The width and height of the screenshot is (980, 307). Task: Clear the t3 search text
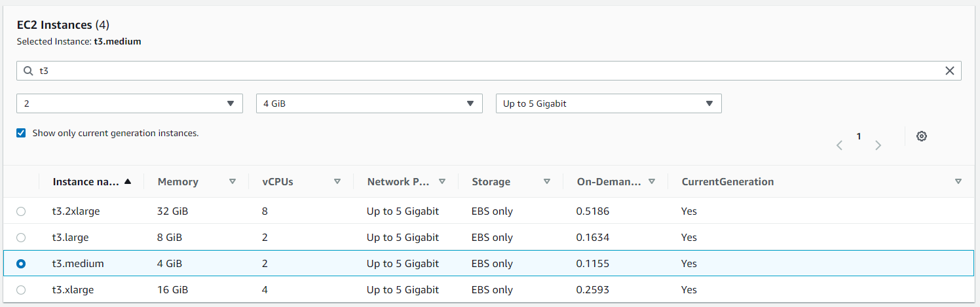tap(949, 71)
